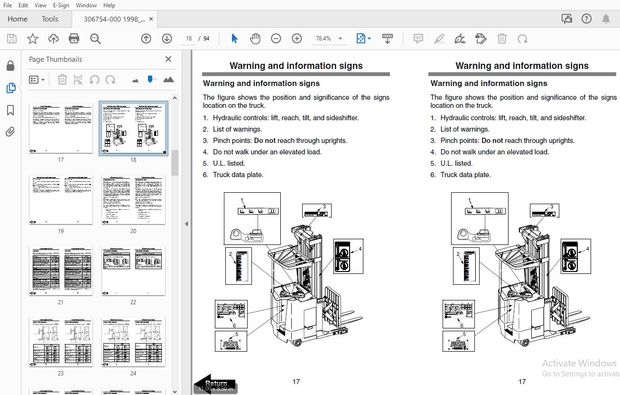Collapse the navigation pane with the arrow
Image resolution: width=620 pixels, height=395 pixels.
(x=187, y=224)
